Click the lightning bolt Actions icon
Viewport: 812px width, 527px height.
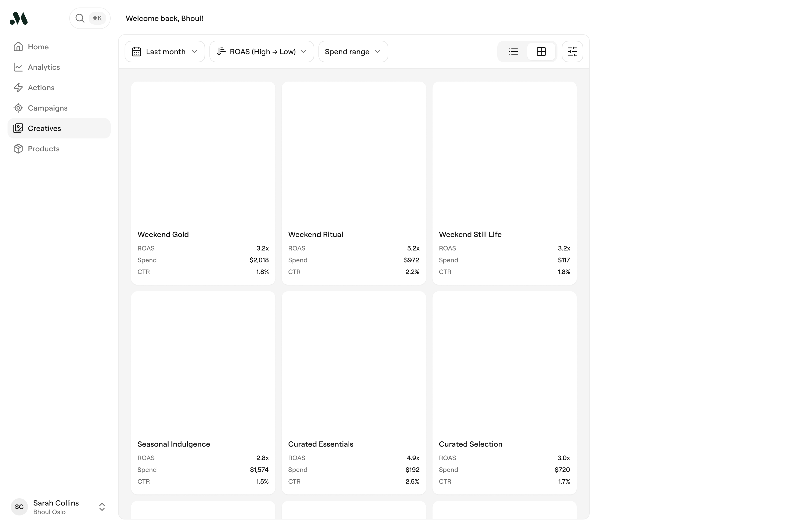[x=18, y=87]
